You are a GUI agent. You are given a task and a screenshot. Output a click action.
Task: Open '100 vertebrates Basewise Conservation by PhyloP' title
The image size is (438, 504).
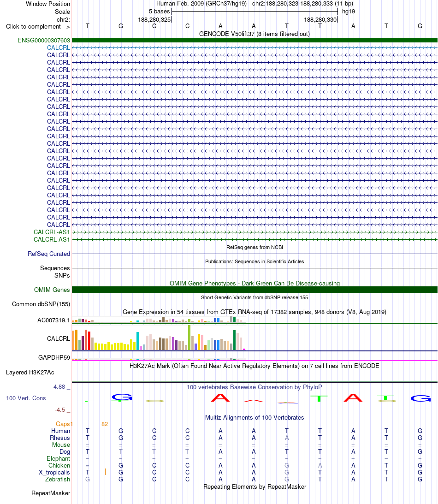(x=254, y=387)
